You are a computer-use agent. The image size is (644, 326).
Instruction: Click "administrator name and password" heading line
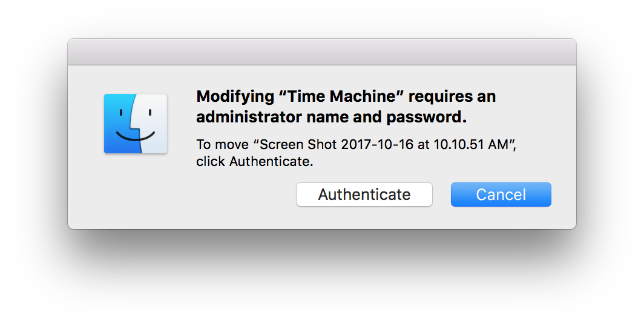332,117
